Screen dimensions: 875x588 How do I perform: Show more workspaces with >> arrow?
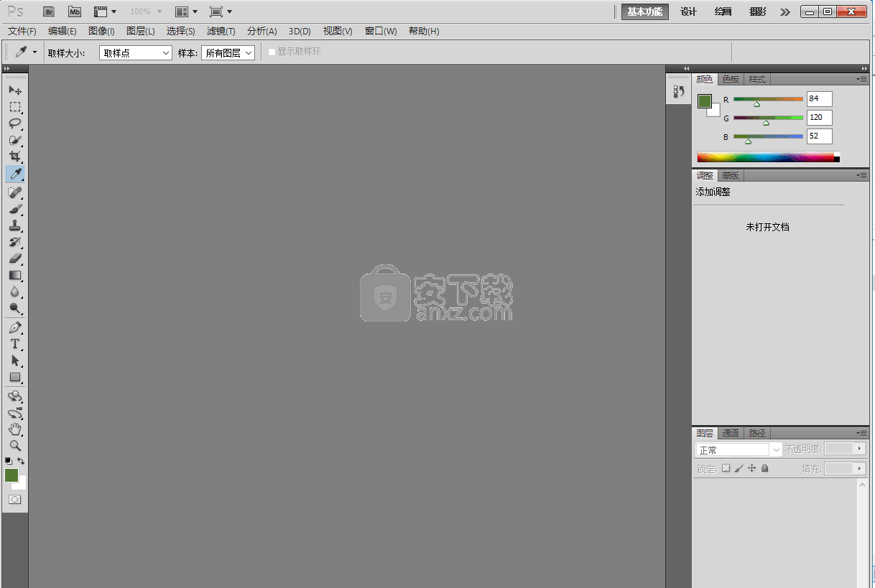784,11
